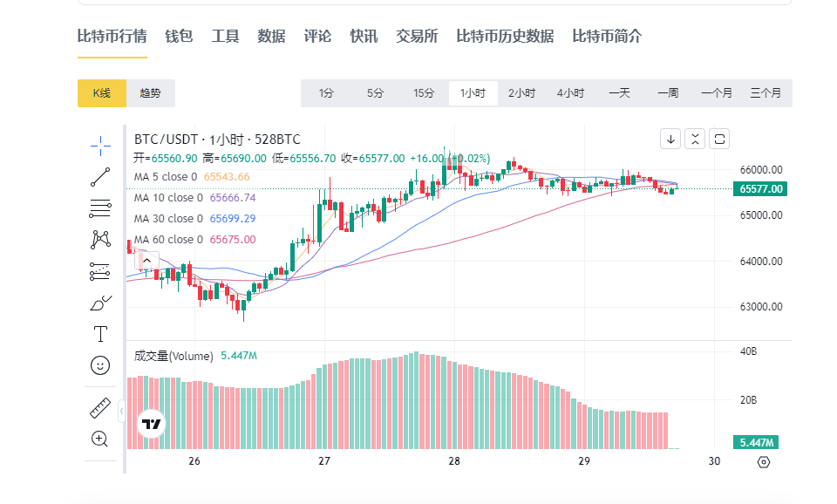Switch chart view to 趋势
837x504 pixels.
tap(150, 93)
